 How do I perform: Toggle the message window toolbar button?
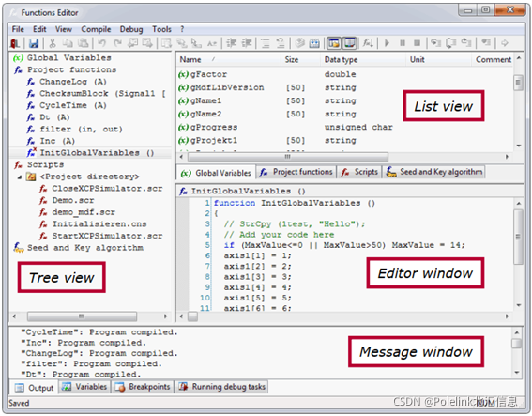(x=349, y=43)
